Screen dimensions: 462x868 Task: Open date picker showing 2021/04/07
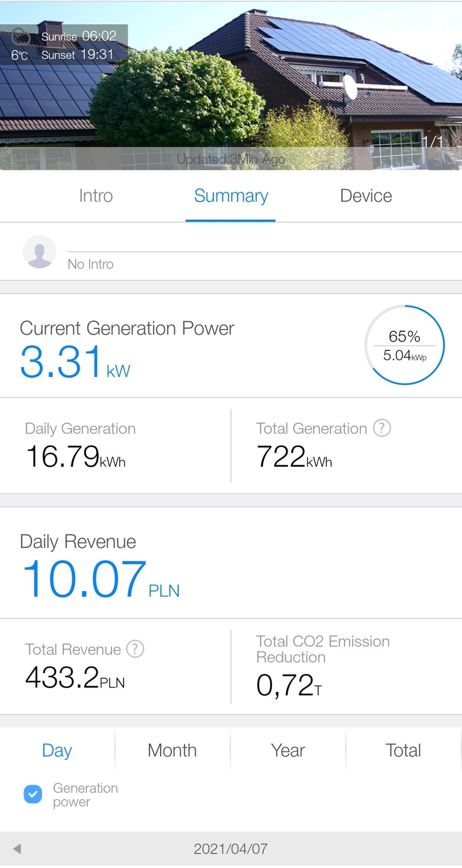point(230,848)
